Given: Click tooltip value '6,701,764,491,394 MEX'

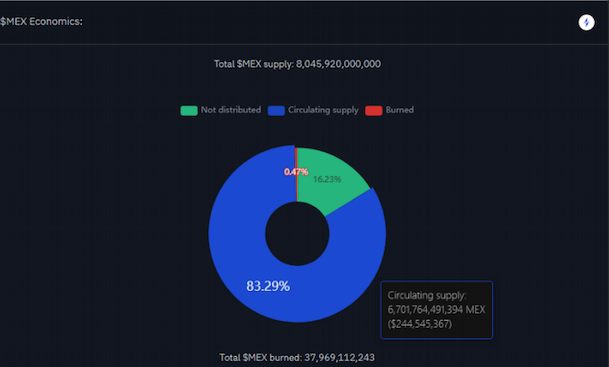Looking at the screenshot, I should (437, 310).
